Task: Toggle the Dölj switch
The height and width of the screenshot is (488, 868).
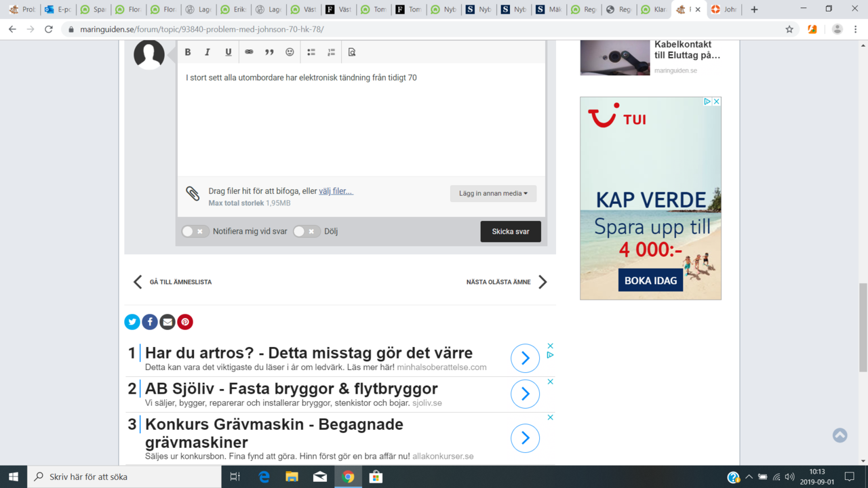Action: pyautogui.click(x=307, y=231)
